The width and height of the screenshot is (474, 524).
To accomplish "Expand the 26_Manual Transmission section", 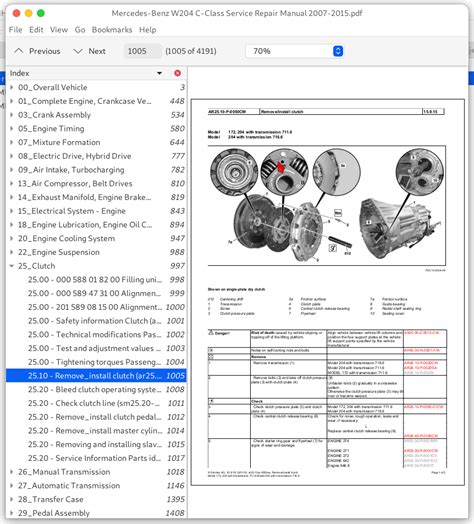I will (12, 472).
